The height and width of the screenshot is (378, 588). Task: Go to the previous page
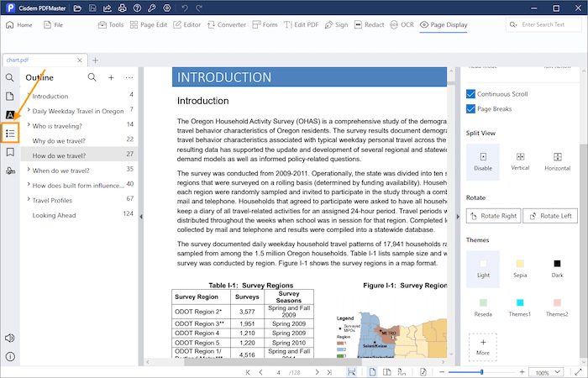click(261, 372)
